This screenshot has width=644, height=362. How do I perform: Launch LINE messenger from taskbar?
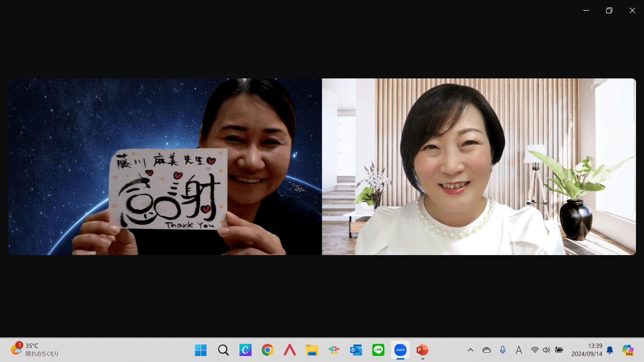point(378,350)
